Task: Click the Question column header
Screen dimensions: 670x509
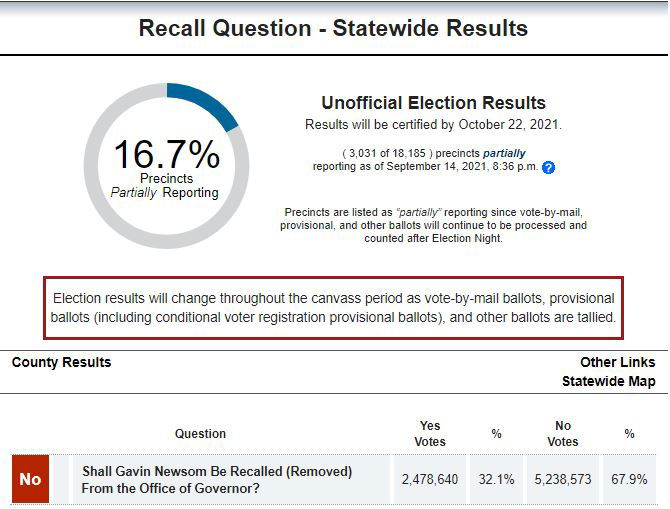Action: [200, 434]
